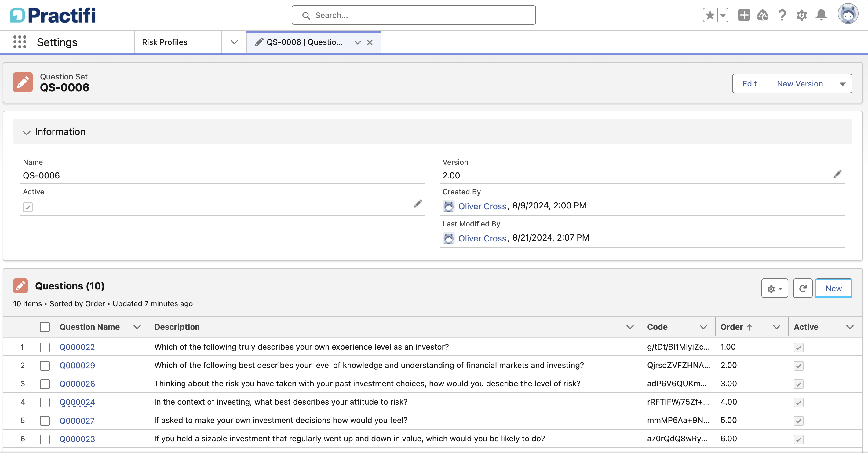
Task: Select the Q000027 row checkbox
Action: coord(45,421)
